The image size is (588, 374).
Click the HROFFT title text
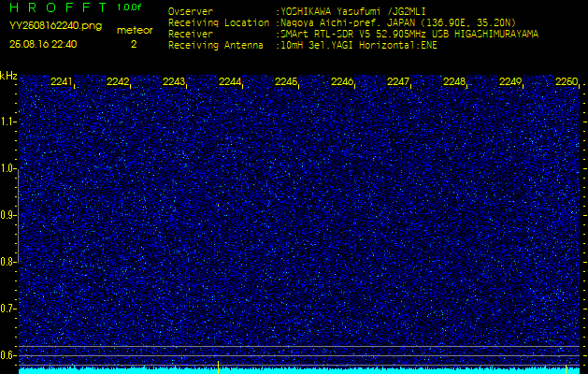click(x=59, y=7)
